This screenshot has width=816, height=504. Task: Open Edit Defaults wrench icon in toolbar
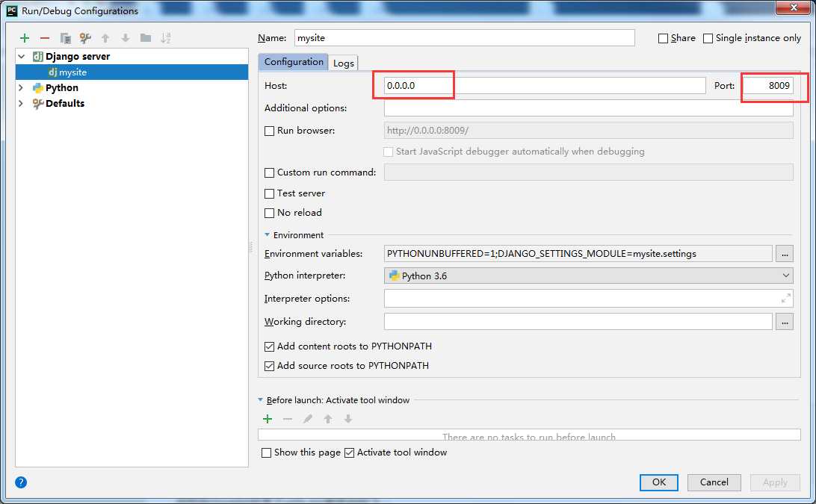[x=85, y=38]
